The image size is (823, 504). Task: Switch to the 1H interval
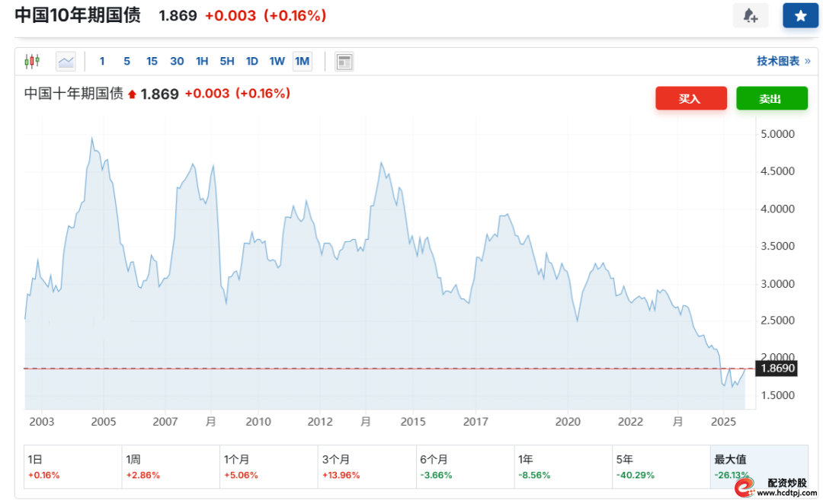point(202,61)
